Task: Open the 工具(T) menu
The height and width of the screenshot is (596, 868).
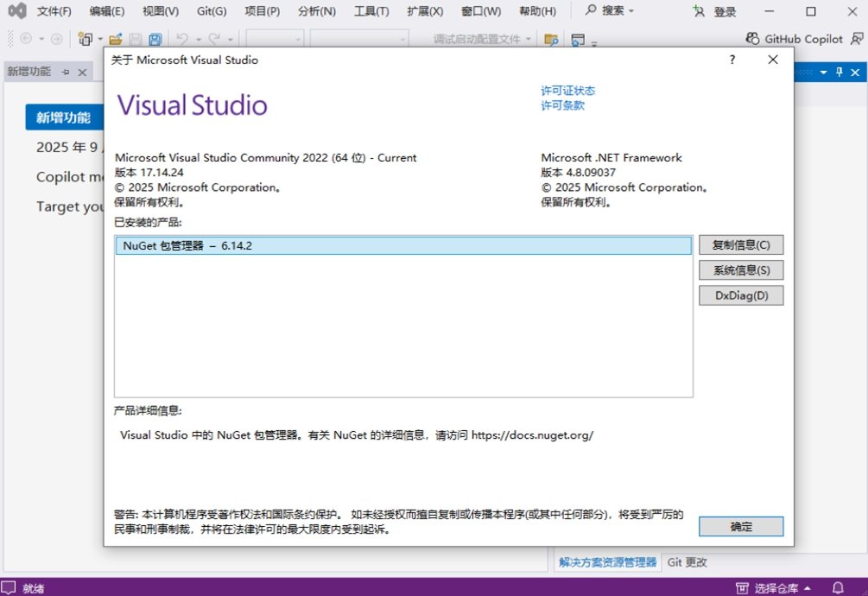Action: [371, 11]
